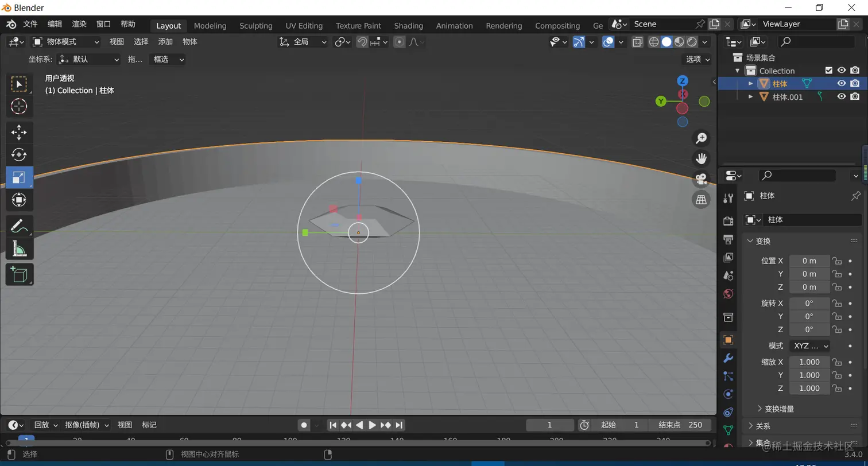Screen dimensions: 868x466
Task: Choose the Move tool in the toolbar
Action: [x=19, y=133]
